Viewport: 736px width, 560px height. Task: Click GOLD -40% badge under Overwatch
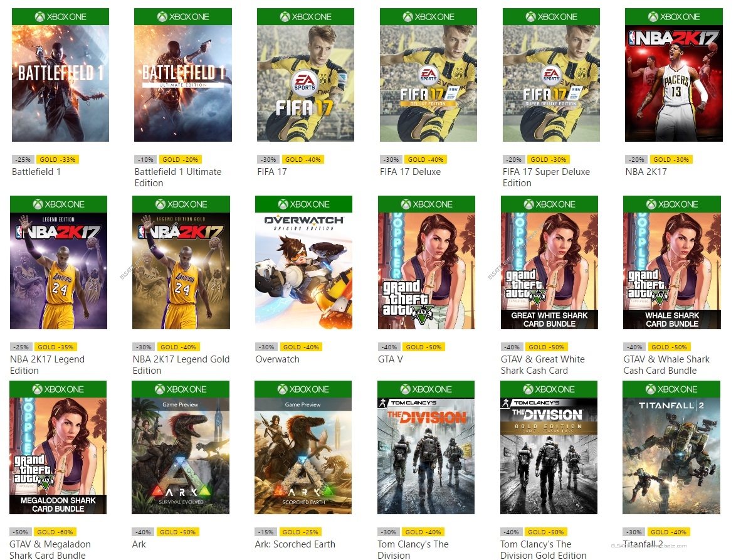(x=301, y=347)
